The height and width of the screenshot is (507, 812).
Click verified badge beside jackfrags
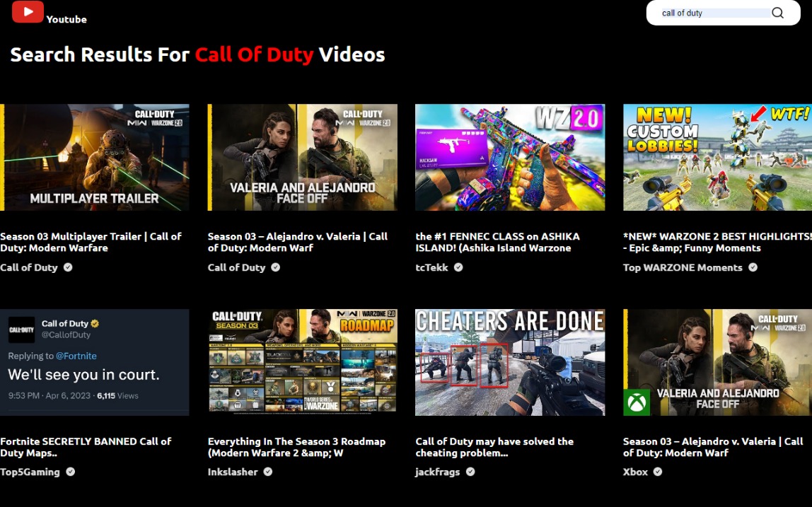[x=470, y=472]
